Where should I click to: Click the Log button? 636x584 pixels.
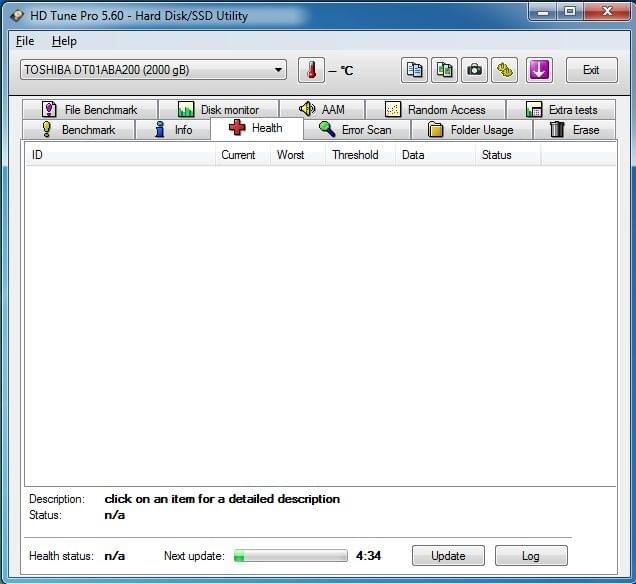pyautogui.click(x=531, y=556)
